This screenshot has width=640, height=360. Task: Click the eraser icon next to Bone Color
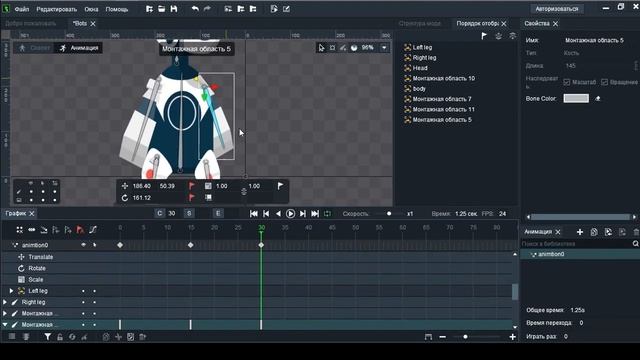point(598,98)
